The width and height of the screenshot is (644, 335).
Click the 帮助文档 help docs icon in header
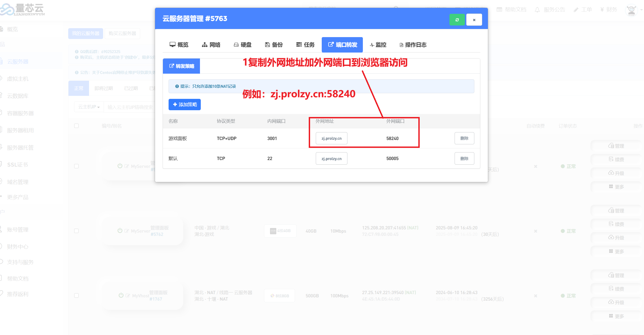click(x=499, y=10)
